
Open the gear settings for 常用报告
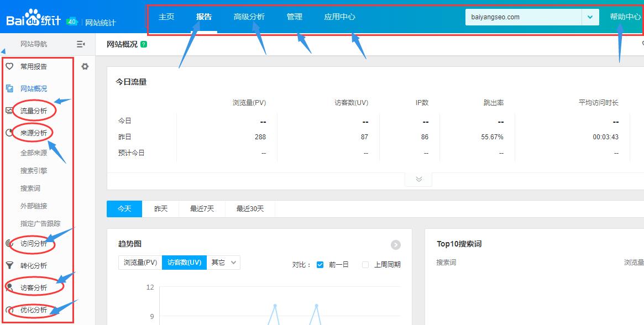[85, 66]
